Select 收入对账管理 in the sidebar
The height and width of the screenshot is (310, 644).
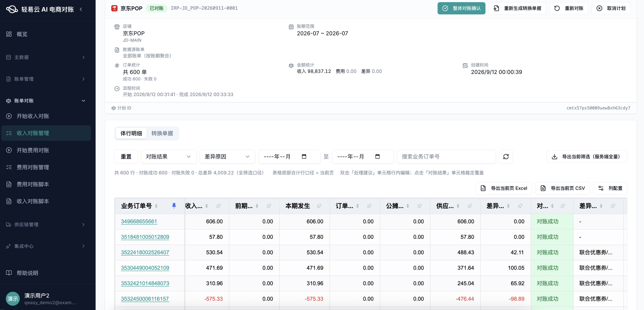point(46,133)
